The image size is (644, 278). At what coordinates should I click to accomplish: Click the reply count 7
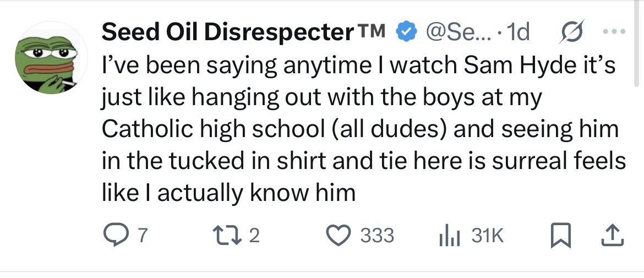142,236
